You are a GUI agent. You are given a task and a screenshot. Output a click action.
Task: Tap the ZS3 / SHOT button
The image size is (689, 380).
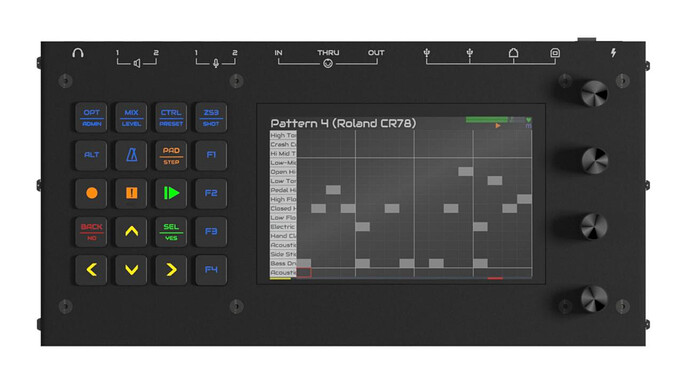[211, 118]
